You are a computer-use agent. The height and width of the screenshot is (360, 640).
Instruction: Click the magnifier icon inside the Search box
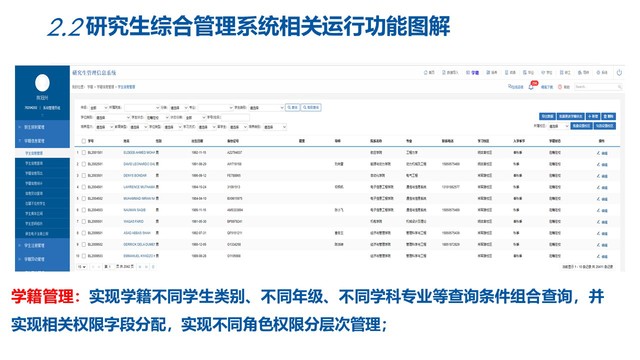pos(619,87)
